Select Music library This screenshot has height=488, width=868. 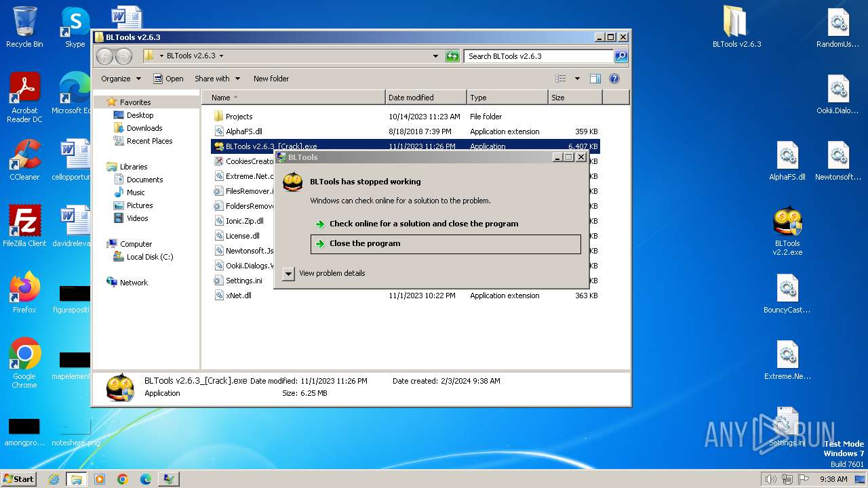pos(136,192)
